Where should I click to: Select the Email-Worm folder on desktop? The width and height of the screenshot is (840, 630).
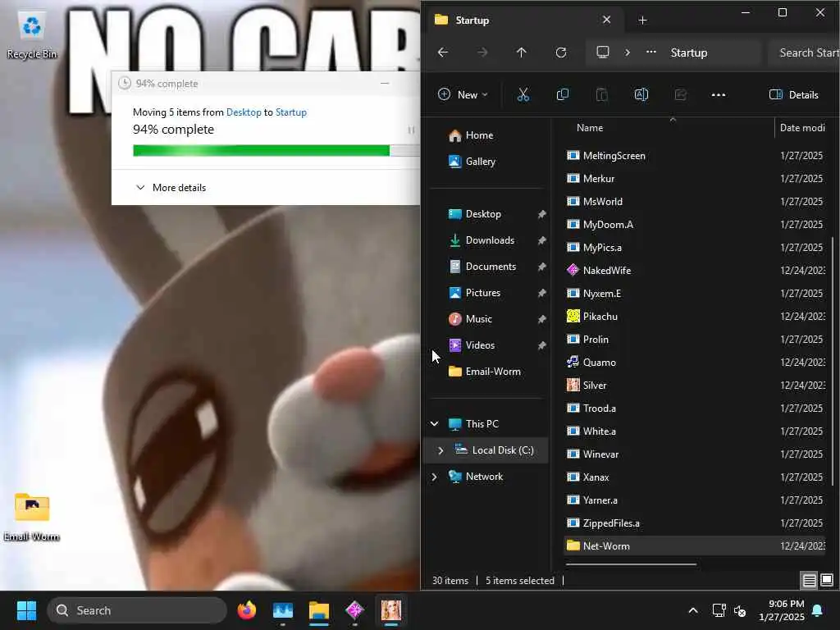click(x=32, y=517)
